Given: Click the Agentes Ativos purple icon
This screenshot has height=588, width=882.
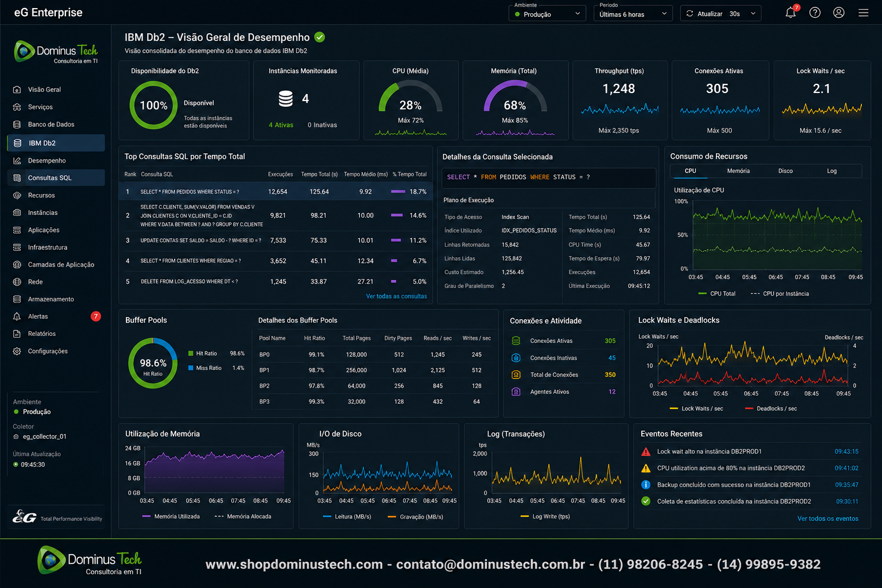Looking at the screenshot, I should click(x=516, y=392).
